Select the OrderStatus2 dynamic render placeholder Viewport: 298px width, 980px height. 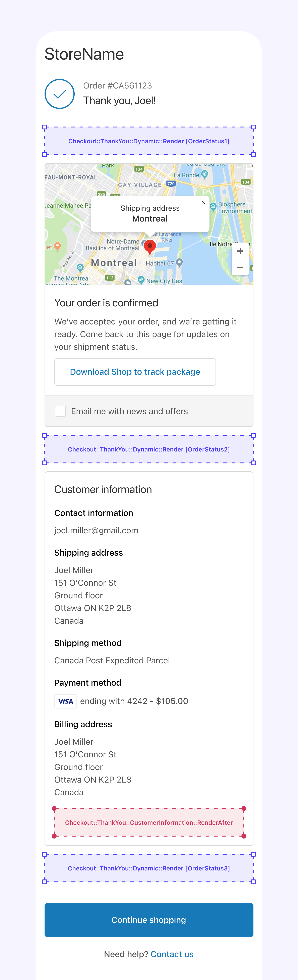pyautogui.click(x=149, y=449)
